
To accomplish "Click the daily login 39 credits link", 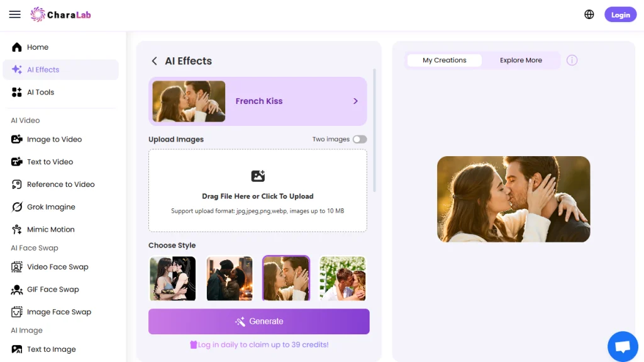I will tap(264, 345).
